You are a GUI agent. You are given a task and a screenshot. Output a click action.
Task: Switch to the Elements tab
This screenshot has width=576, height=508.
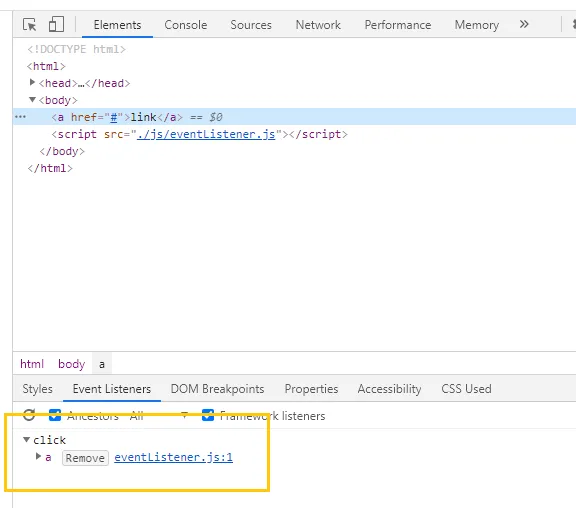click(117, 25)
